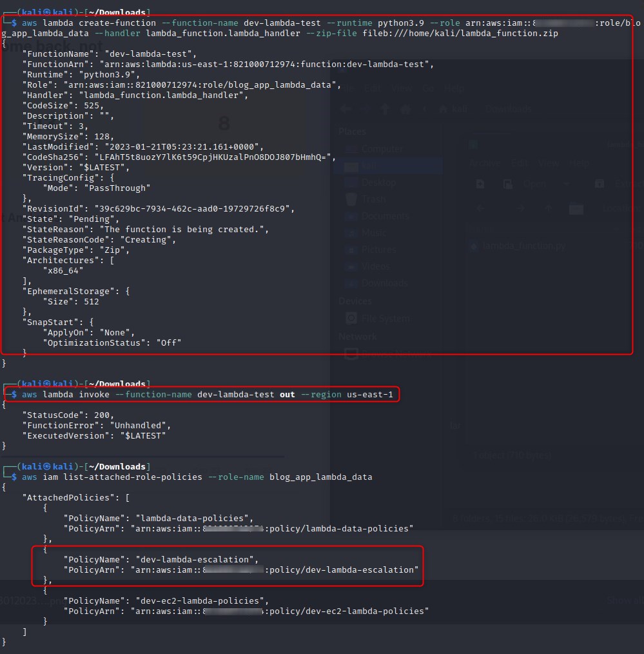Click the "TracingConfig": { line
Image resolution: width=644 pixels, height=654 pixels.
[x=68, y=177]
